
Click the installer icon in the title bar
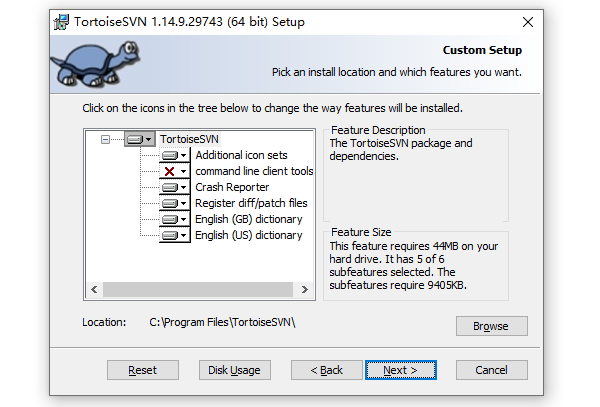point(62,22)
